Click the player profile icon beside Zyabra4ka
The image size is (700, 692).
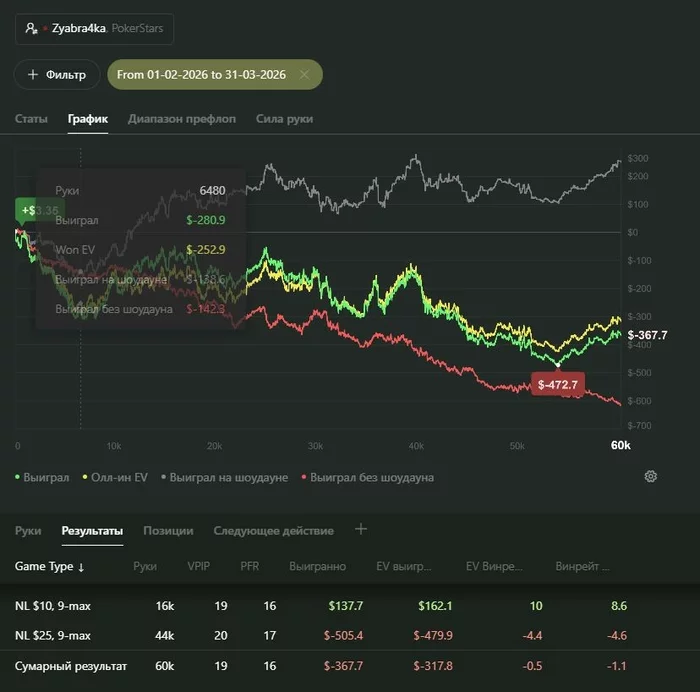pyautogui.click(x=31, y=29)
